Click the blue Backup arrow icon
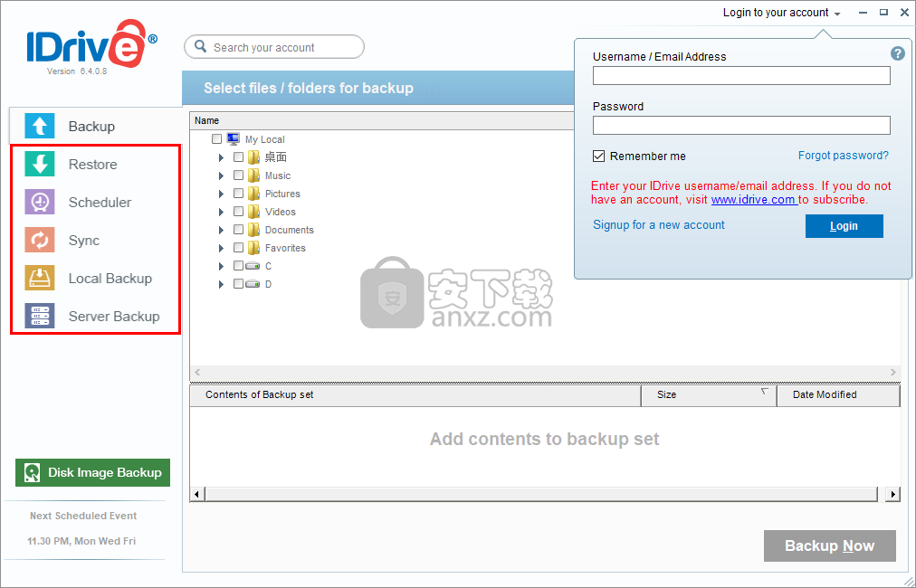The image size is (916, 588). tap(40, 126)
